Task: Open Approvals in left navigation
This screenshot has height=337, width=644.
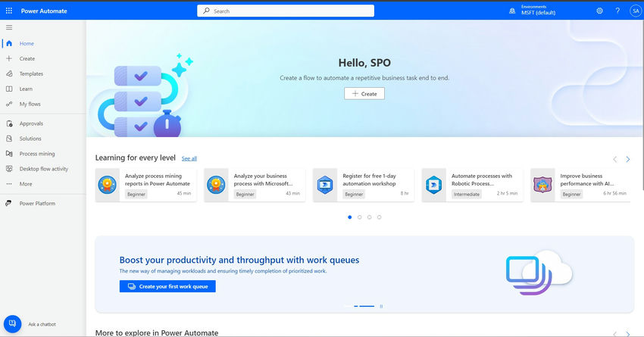Action: [x=31, y=123]
